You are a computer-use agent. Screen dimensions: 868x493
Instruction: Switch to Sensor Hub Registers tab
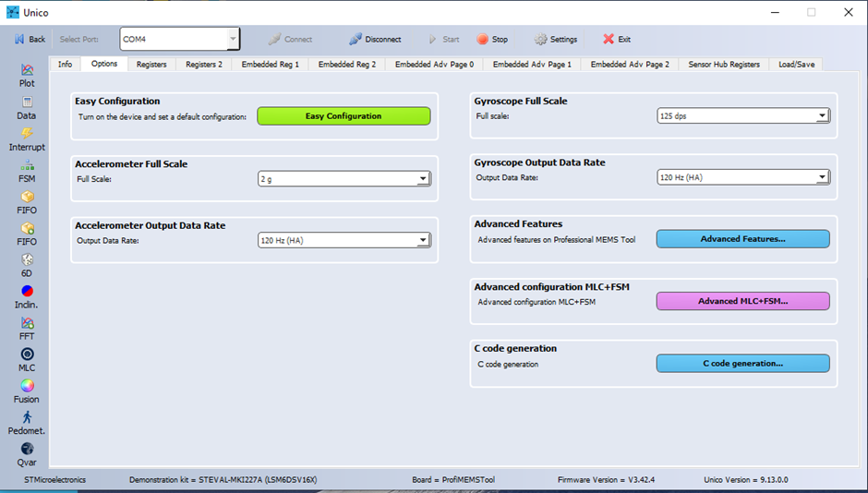724,65
